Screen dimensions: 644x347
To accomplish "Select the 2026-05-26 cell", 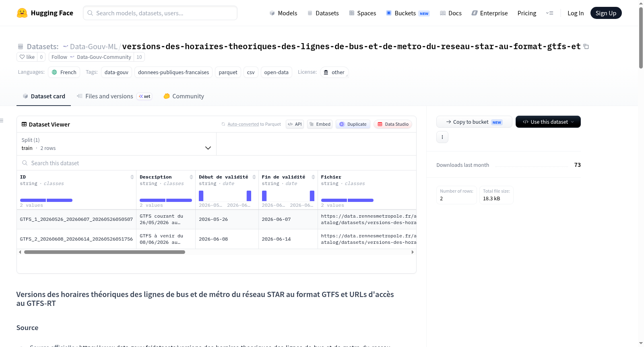I will click(227, 219).
